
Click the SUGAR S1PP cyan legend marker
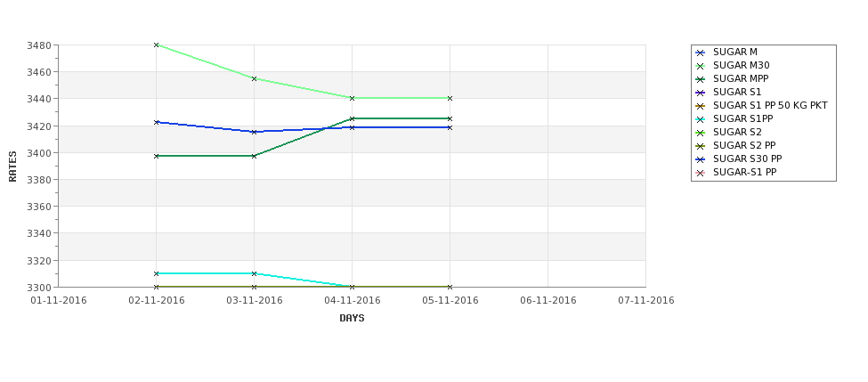pyautogui.click(x=701, y=119)
